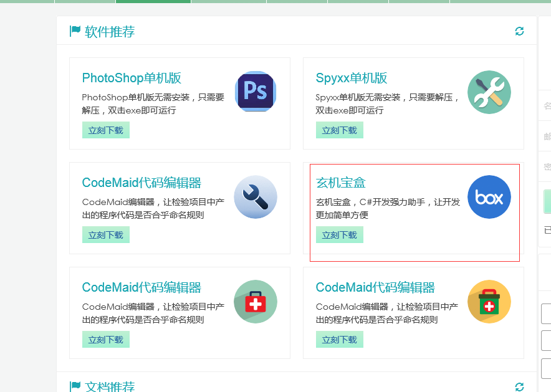Click the Photoshop Ps app icon

256,92
